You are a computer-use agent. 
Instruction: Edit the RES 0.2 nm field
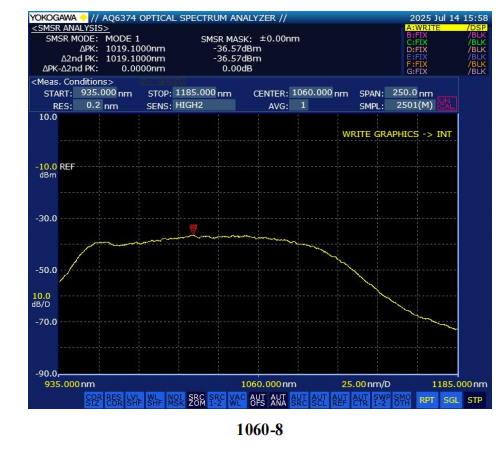(88, 105)
